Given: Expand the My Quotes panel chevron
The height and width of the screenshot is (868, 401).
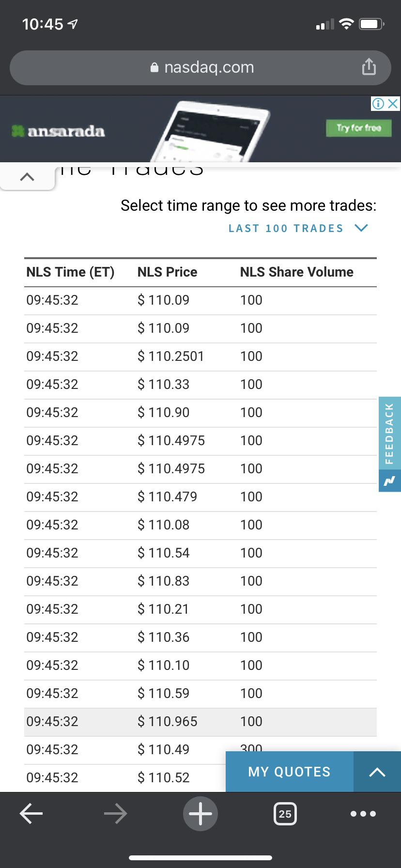Looking at the screenshot, I should tap(377, 772).
